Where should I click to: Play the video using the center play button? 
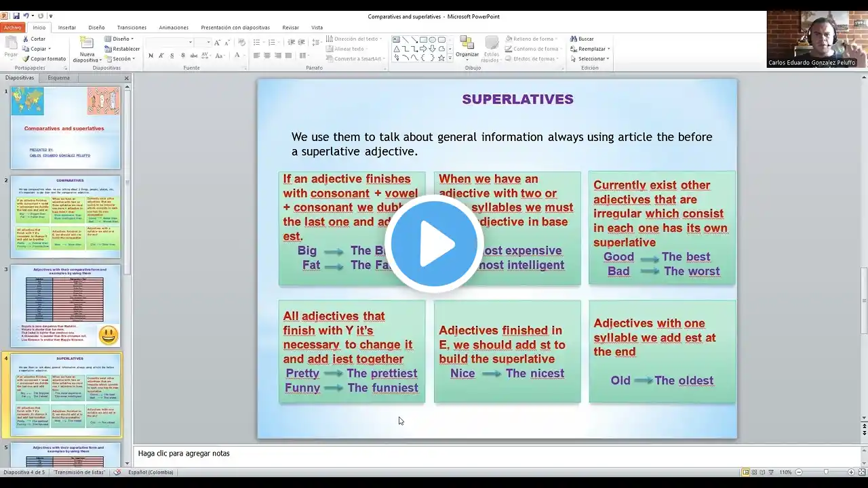click(x=434, y=244)
